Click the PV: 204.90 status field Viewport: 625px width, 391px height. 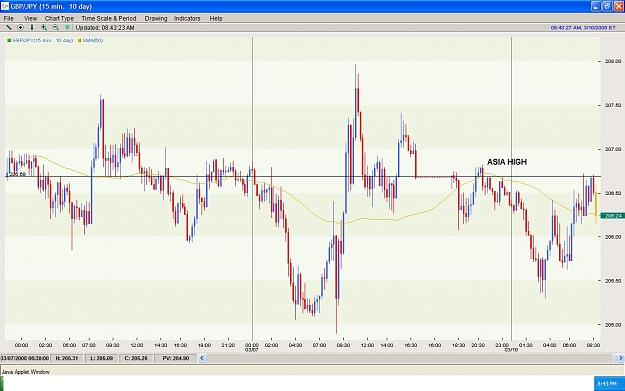[x=175, y=358]
